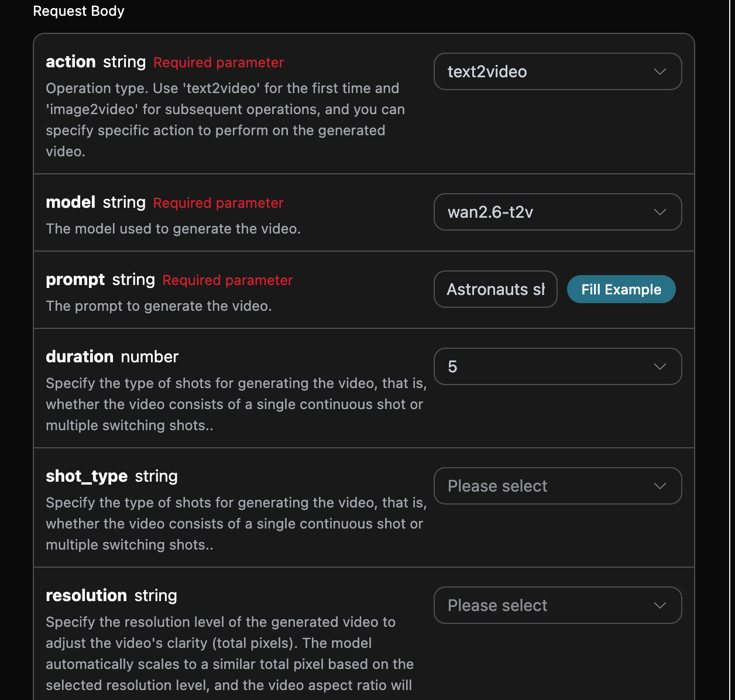This screenshot has height=700, width=735.
Task: Click the chevron arrow on the action dropdown
Action: [x=660, y=72]
